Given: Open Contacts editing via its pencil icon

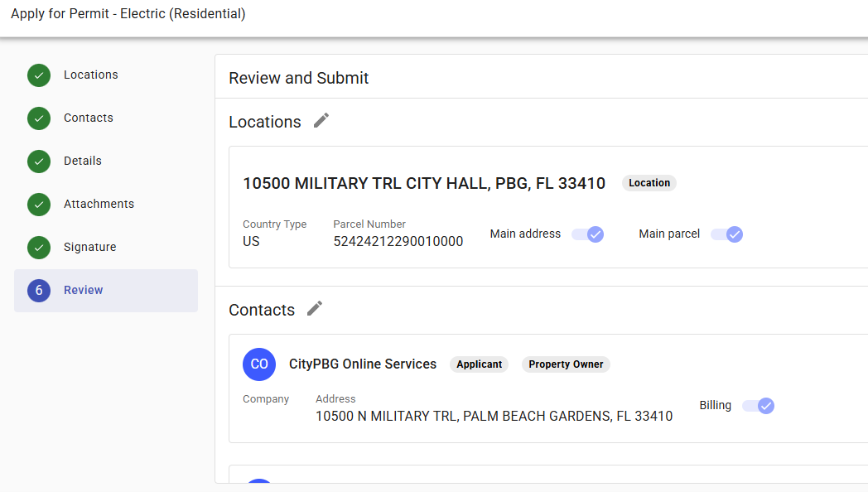Looking at the screenshot, I should (x=314, y=308).
